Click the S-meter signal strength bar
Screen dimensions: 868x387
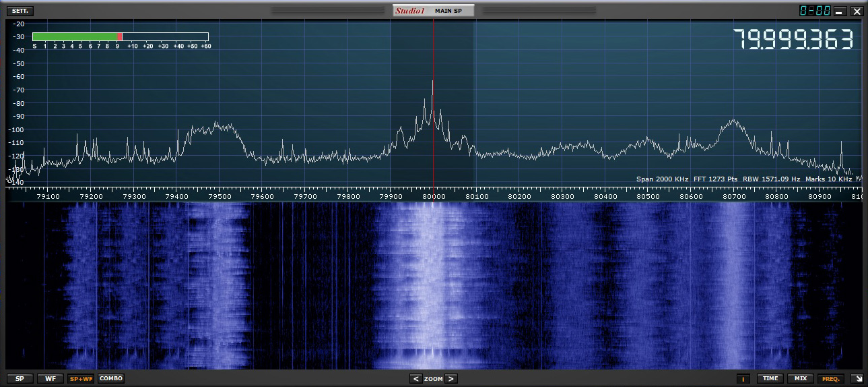pos(120,37)
